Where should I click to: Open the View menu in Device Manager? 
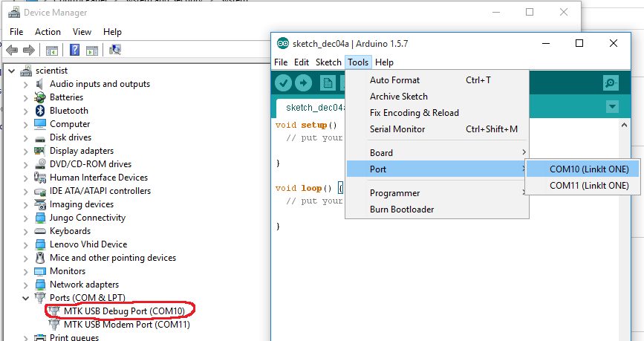(x=82, y=32)
